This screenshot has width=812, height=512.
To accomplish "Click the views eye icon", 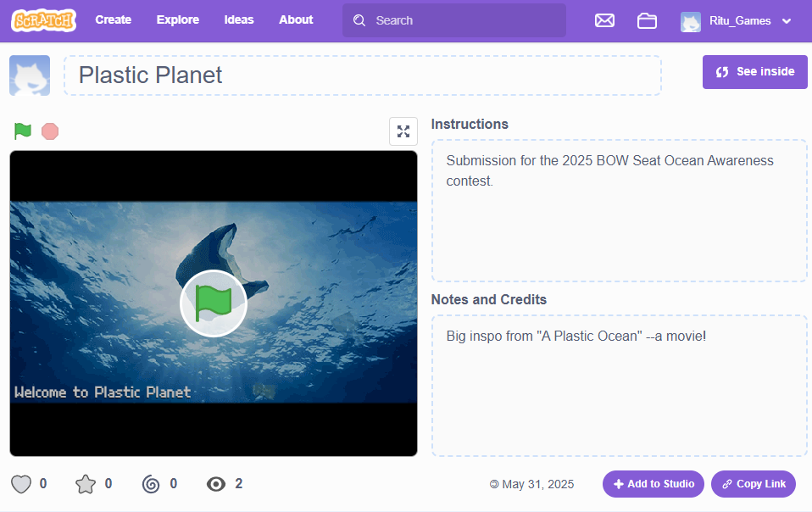I will pyautogui.click(x=216, y=484).
